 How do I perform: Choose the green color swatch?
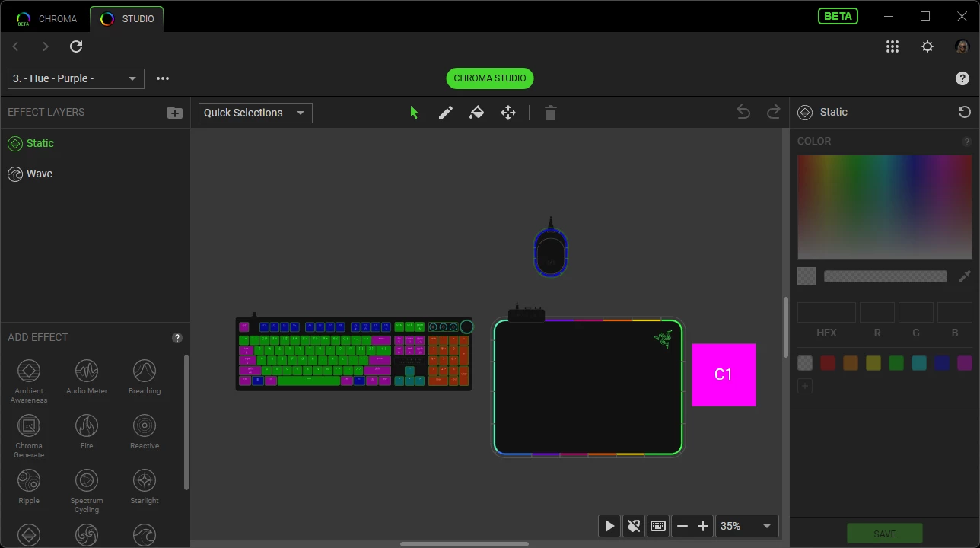coord(896,363)
